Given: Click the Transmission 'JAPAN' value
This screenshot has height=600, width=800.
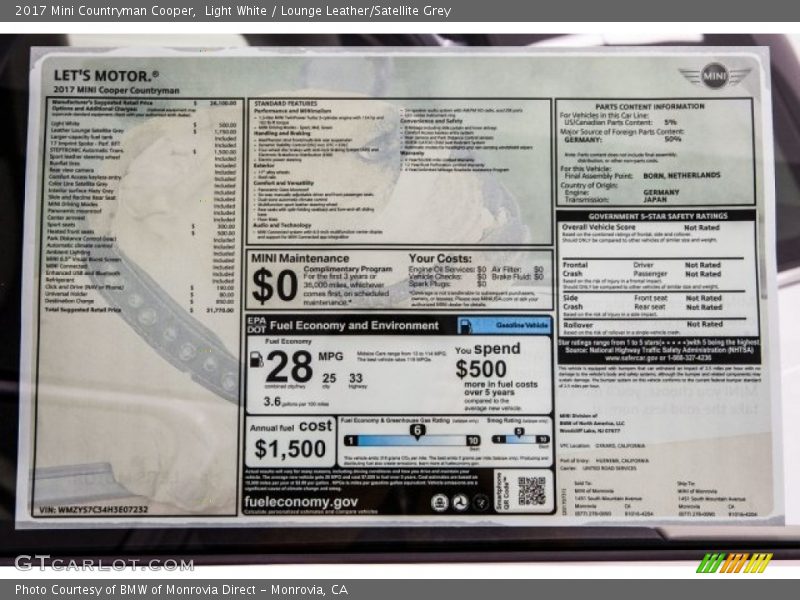Looking at the screenshot, I should [655, 199].
